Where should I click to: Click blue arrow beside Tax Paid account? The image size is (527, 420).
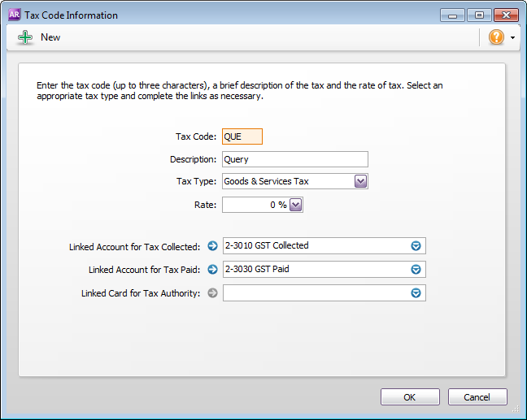pos(212,269)
